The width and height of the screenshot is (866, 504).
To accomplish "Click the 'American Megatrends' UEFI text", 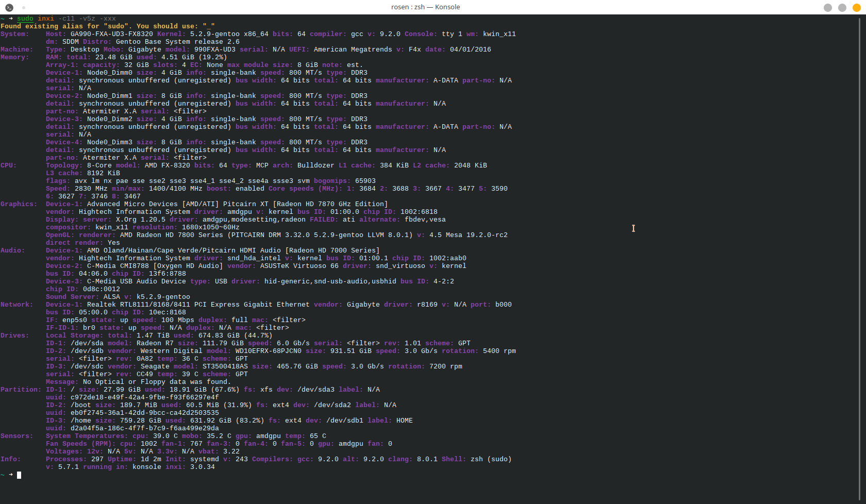I will click(x=353, y=49).
